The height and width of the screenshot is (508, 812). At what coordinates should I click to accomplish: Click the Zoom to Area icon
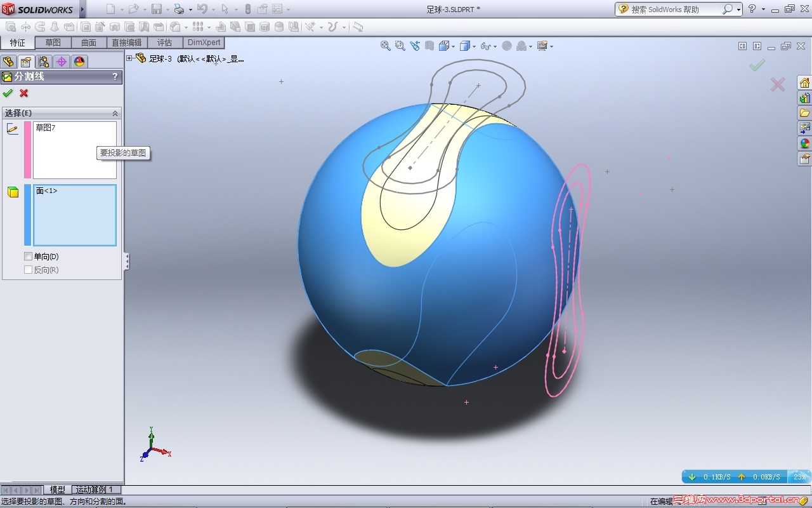click(x=400, y=46)
